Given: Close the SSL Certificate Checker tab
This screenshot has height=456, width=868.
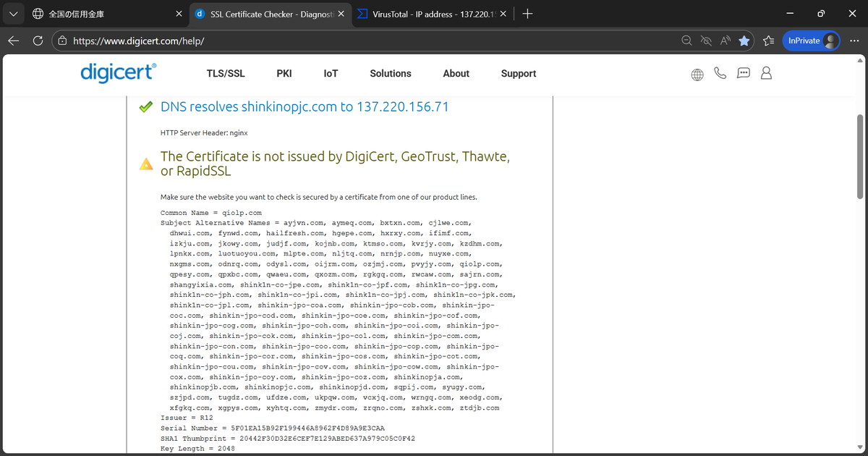Looking at the screenshot, I should click(341, 14).
